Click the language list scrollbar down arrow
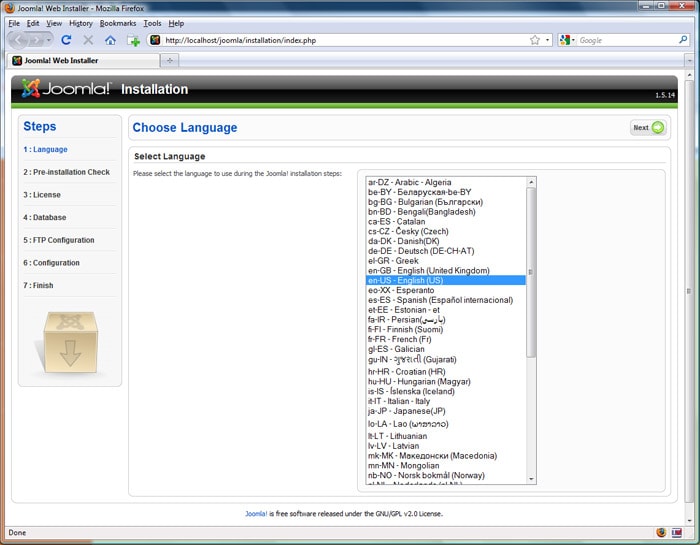 (531, 479)
